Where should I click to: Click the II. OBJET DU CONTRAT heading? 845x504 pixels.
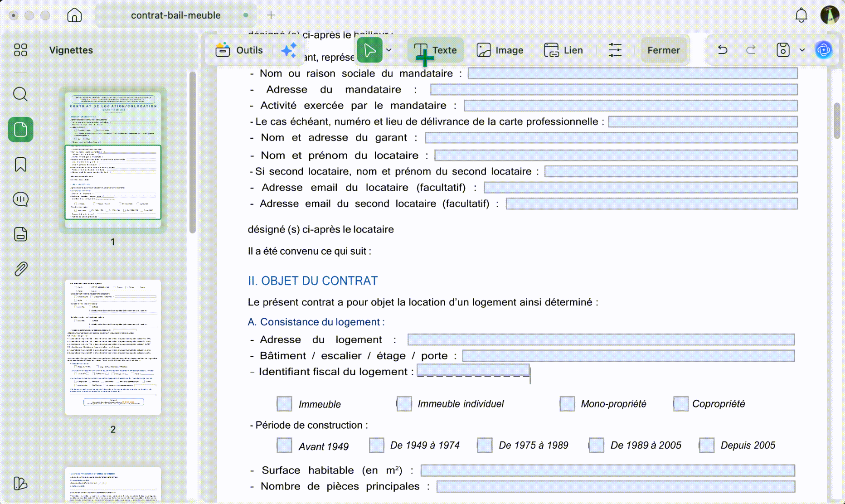point(312,281)
